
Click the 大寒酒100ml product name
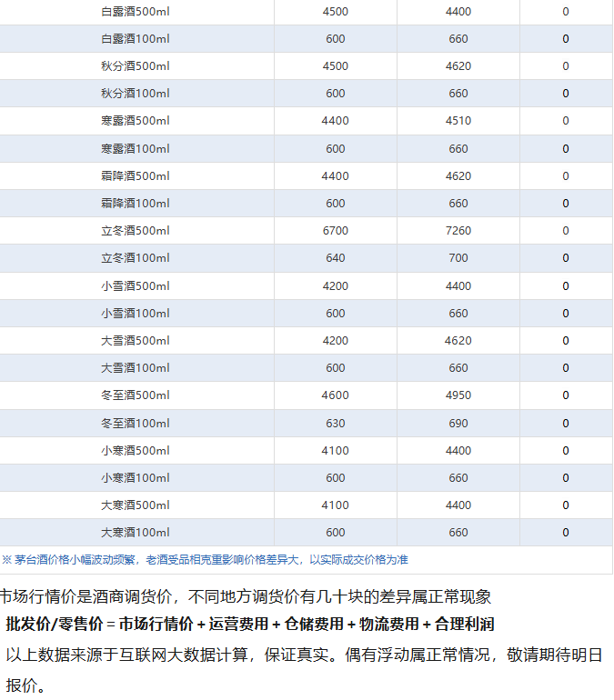click(136, 533)
